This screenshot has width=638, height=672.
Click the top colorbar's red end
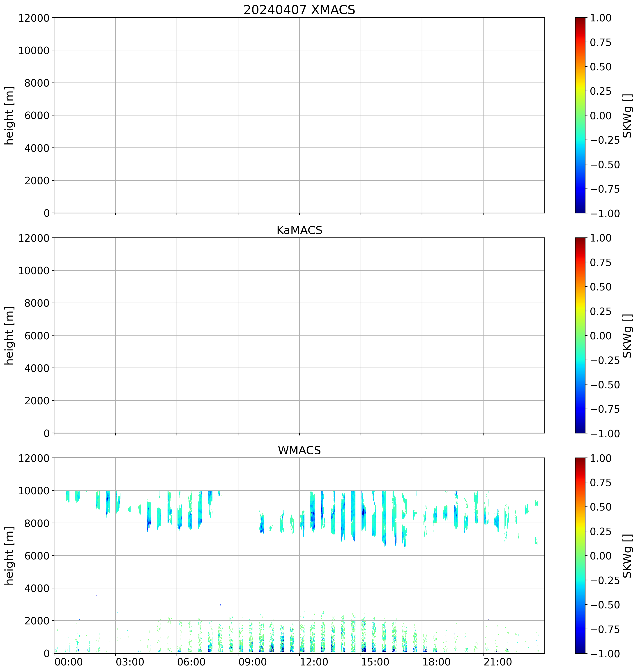580,21
